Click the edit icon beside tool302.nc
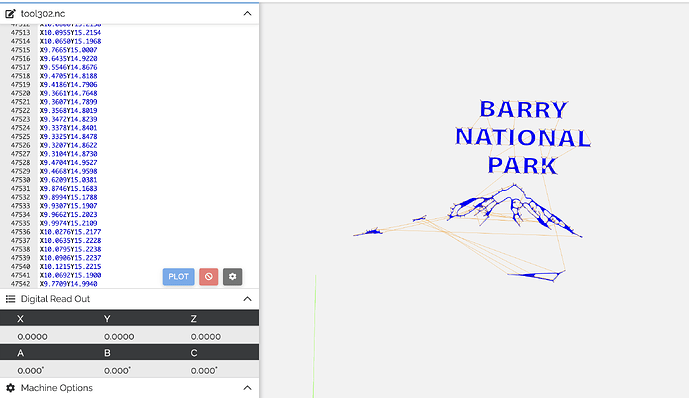 tap(10, 14)
